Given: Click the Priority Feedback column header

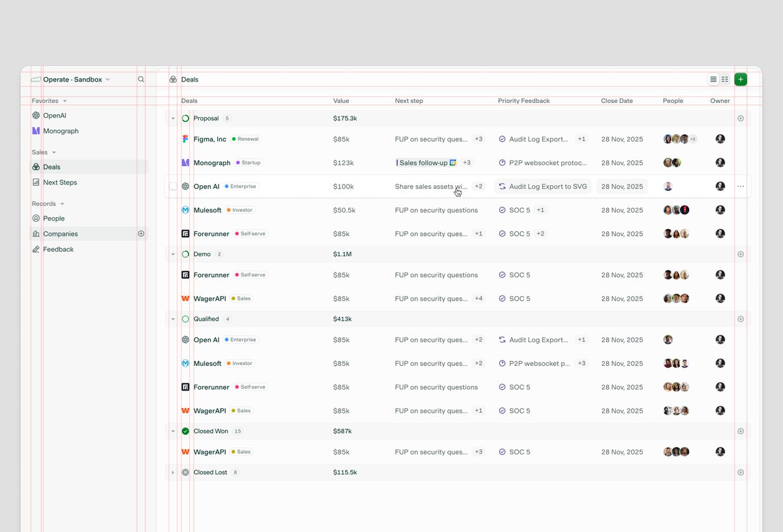Looking at the screenshot, I should (x=524, y=101).
